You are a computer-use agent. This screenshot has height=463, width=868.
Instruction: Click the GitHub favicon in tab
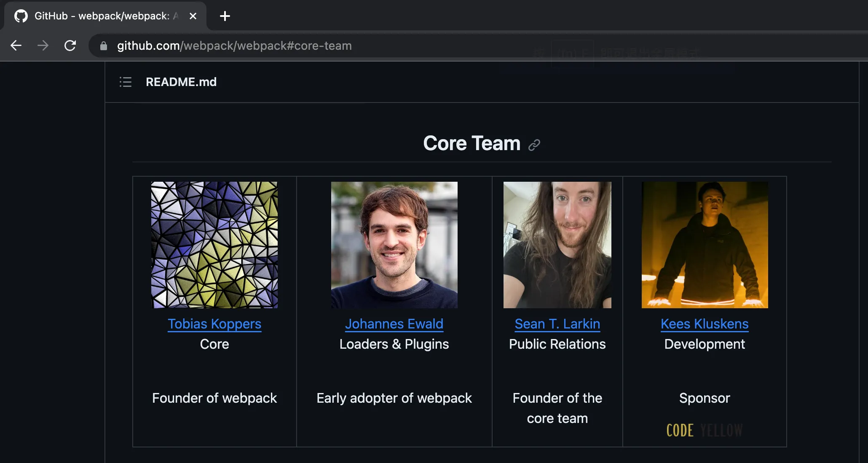21,16
